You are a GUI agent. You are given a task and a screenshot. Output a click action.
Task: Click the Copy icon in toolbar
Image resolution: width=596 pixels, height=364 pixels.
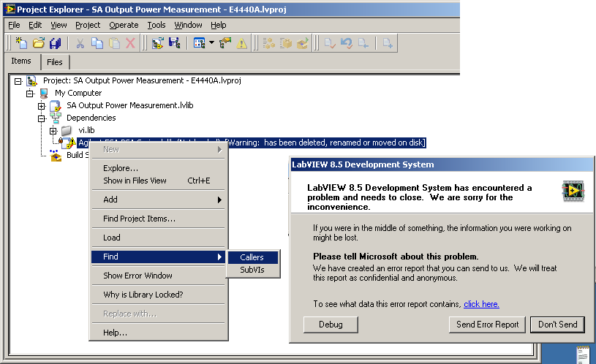click(x=97, y=43)
